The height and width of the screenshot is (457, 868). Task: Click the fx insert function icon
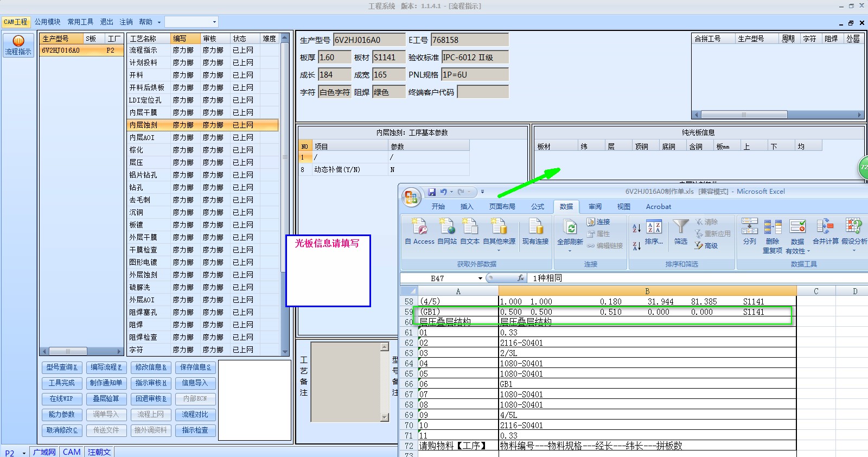click(521, 278)
